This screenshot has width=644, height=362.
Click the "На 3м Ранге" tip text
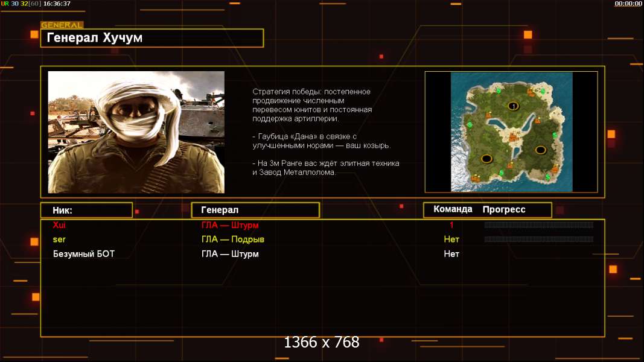point(326,168)
